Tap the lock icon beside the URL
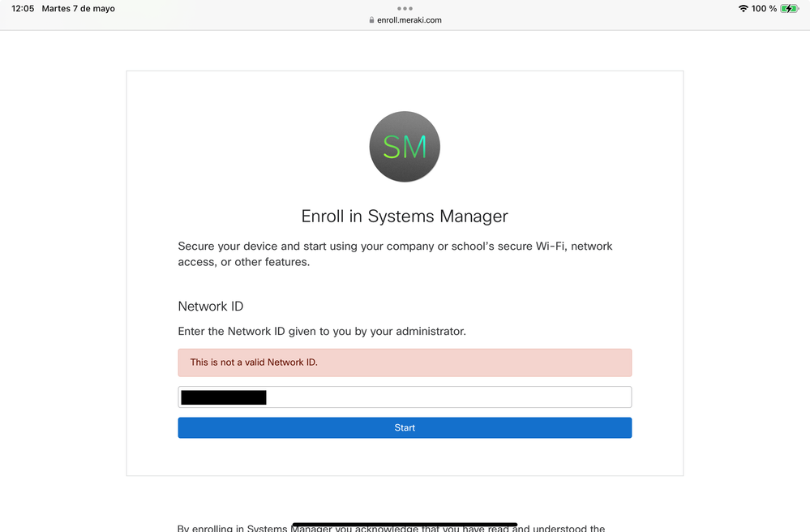Image resolution: width=810 pixels, height=532 pixels. [371, 20]
